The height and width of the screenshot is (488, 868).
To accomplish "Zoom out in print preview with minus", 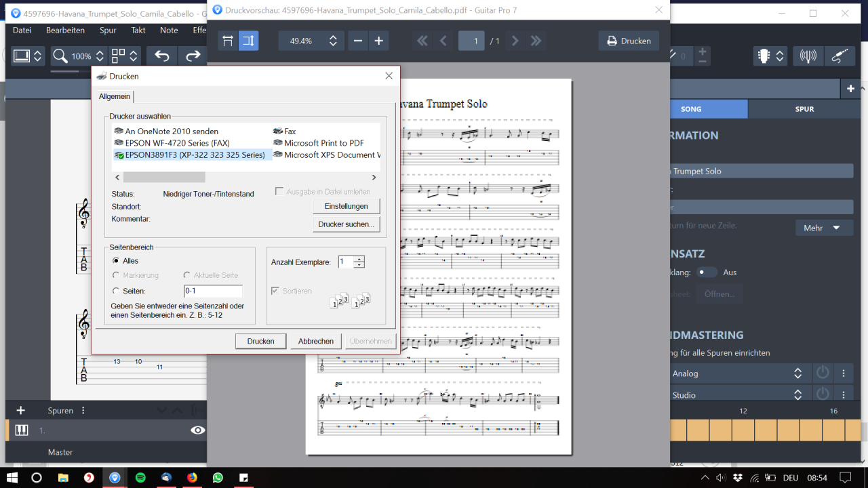I will 358,41.
